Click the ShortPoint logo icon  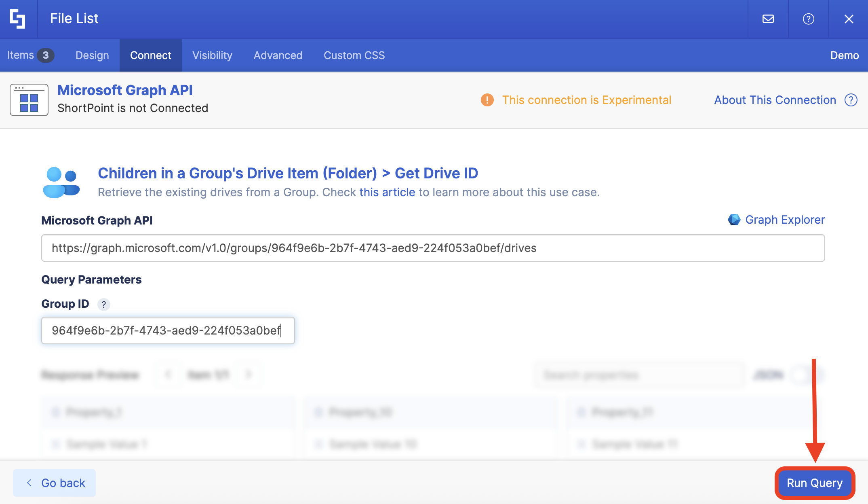(18, 19)
